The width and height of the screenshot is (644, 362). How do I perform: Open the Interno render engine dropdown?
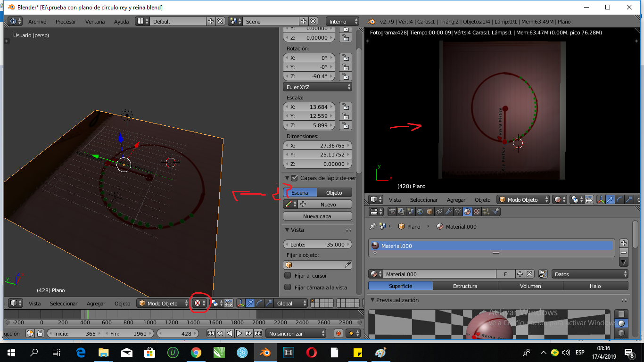coord(342,22)
